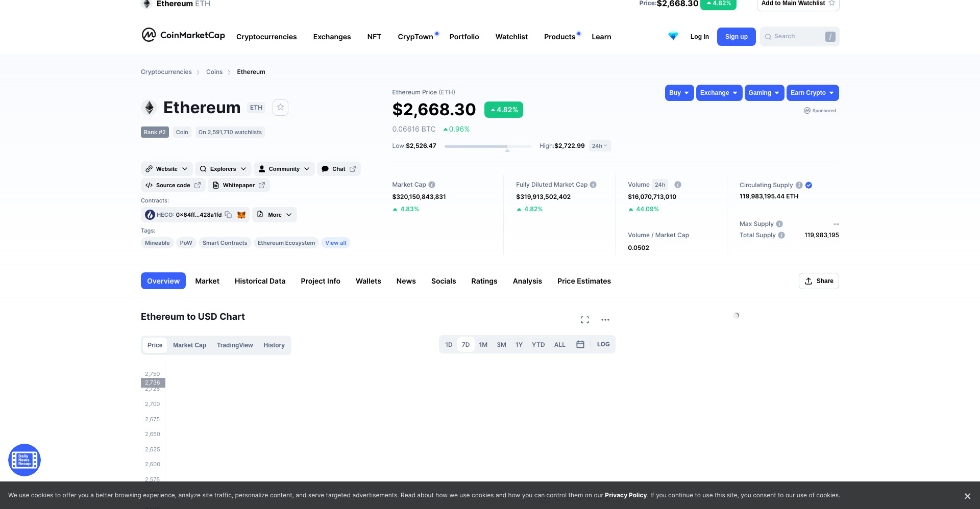Open the Source code link
Image resolution: width=980 pixels, height=509 pixels.
(173, 185)
